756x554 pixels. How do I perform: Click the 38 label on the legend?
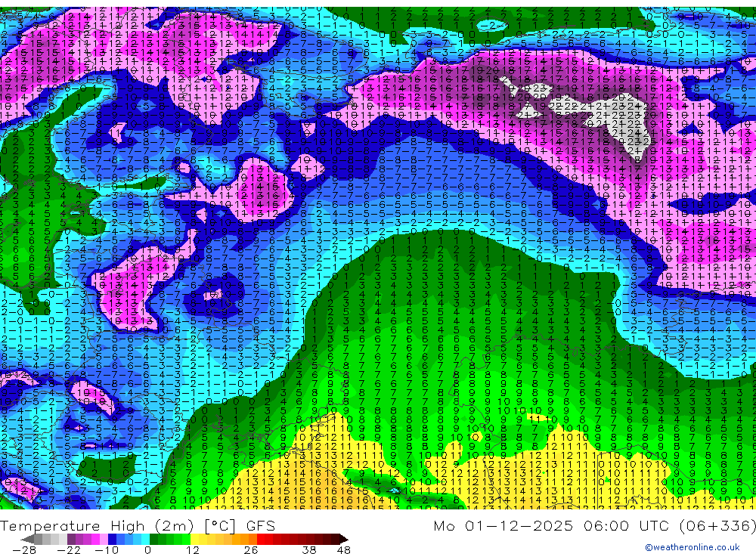click(308, 549)
